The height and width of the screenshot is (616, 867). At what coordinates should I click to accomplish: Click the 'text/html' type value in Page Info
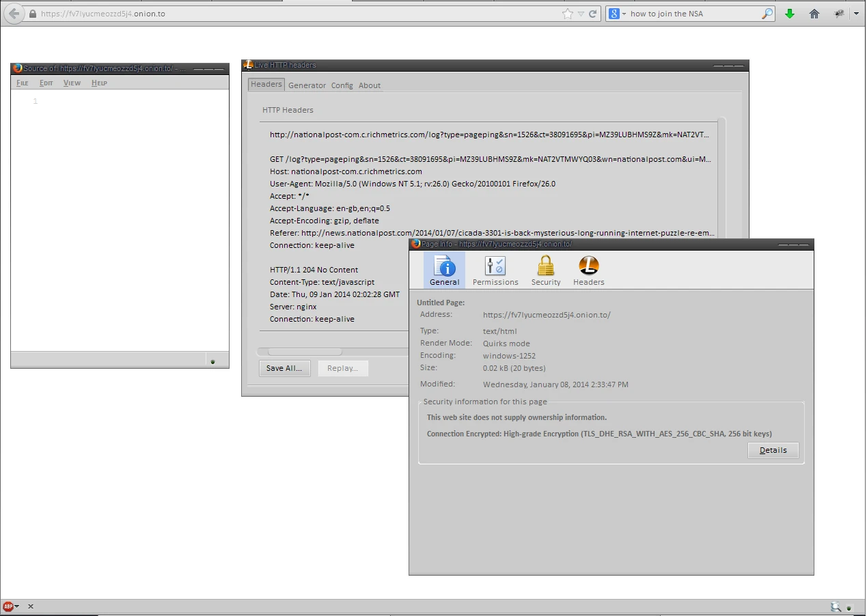(499, 331)
